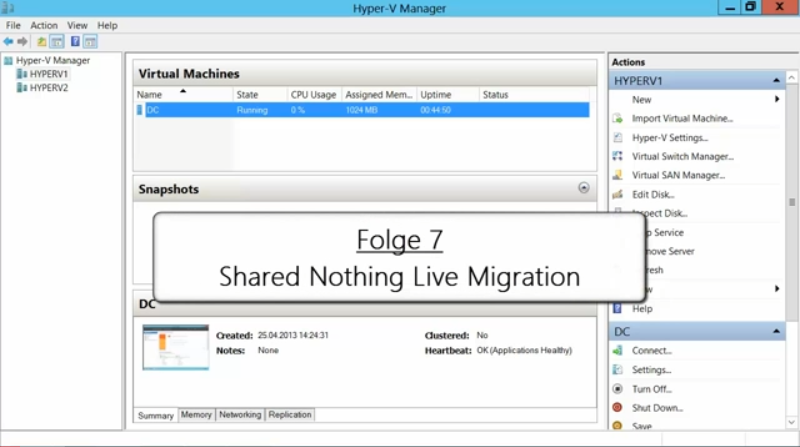The image size is (800, 447).
Task: Open Virtual Switch Manager... action
Action: (x=683, y=157)
